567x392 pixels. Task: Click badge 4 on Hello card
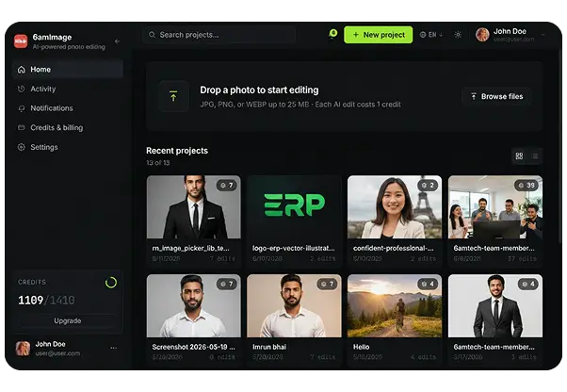[x=428, y=284]
